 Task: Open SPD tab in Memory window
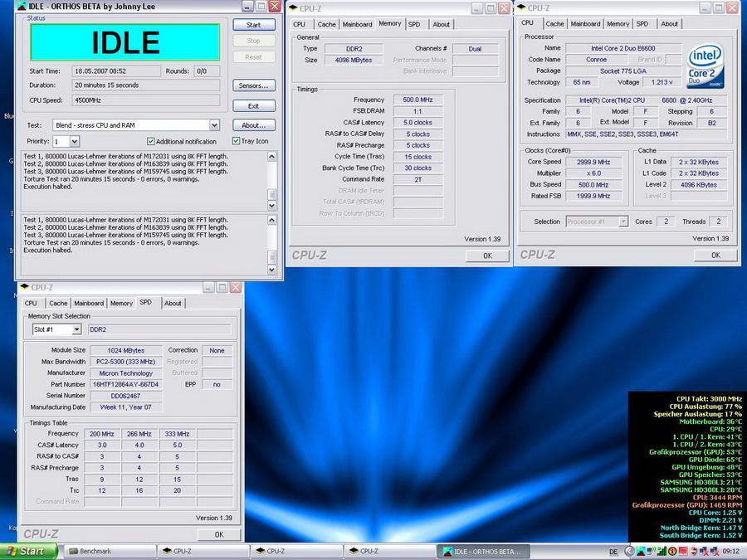414,24
